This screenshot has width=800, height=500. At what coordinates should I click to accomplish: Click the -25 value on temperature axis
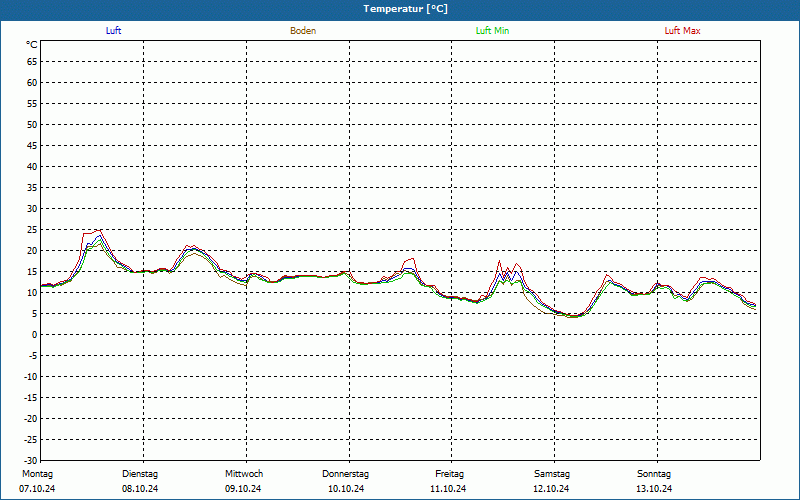click(31, 439)
